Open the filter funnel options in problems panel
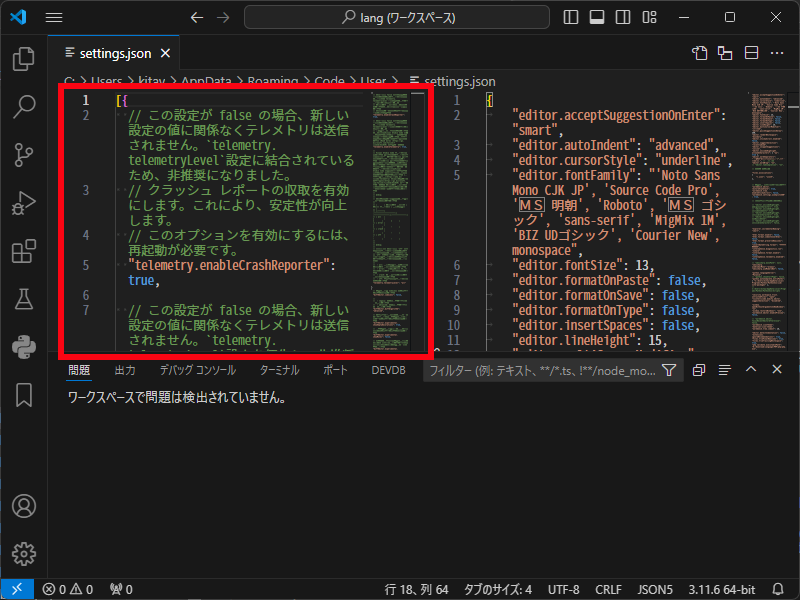800x600 pixels. click(669, 370)
